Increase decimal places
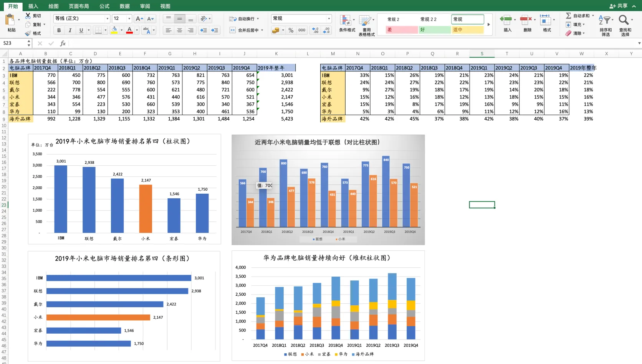The width and height of the screenshot is (642, 364). pyautogui.click(x=315, y=30)
